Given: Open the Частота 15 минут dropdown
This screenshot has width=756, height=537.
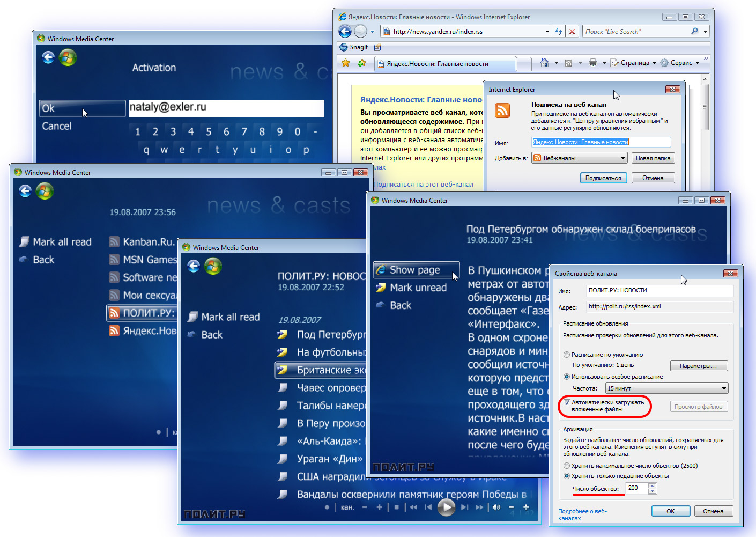Looking at the screenshot, I should pos(666,388).
